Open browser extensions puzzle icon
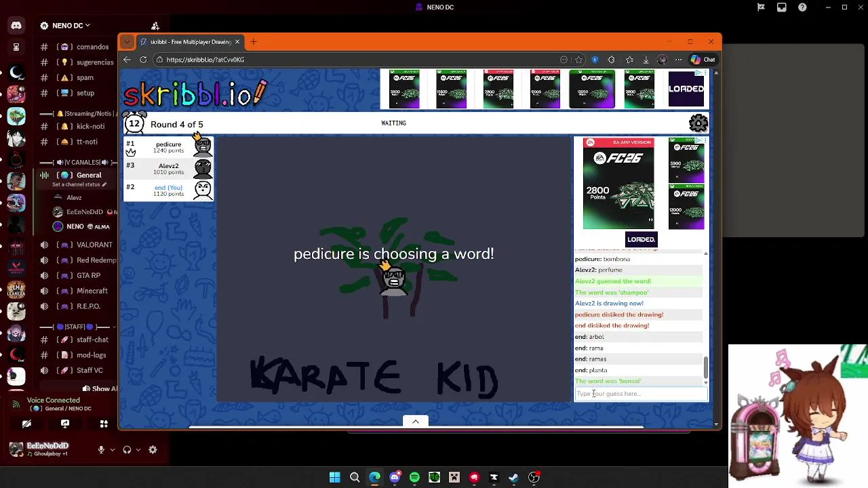Image resolution: width=868 pixels, height=488 pixels. [x=612, y=60]
